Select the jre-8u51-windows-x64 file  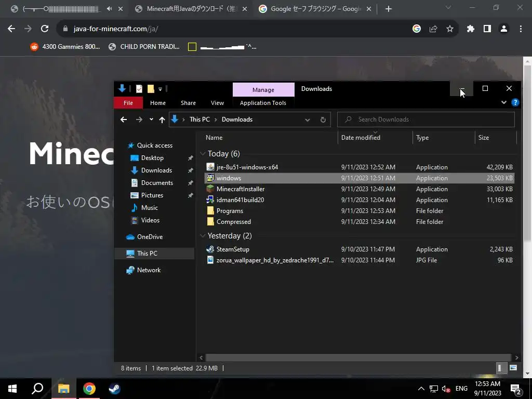coord(360,167)
